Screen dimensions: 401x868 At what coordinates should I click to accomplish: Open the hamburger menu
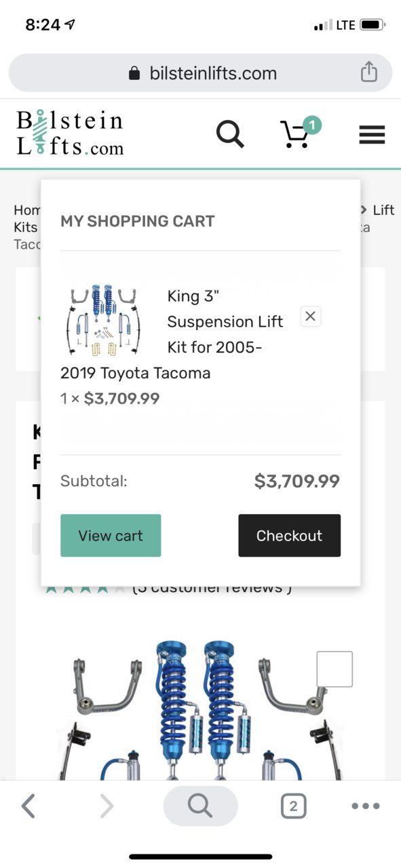[x=372, y=135]
